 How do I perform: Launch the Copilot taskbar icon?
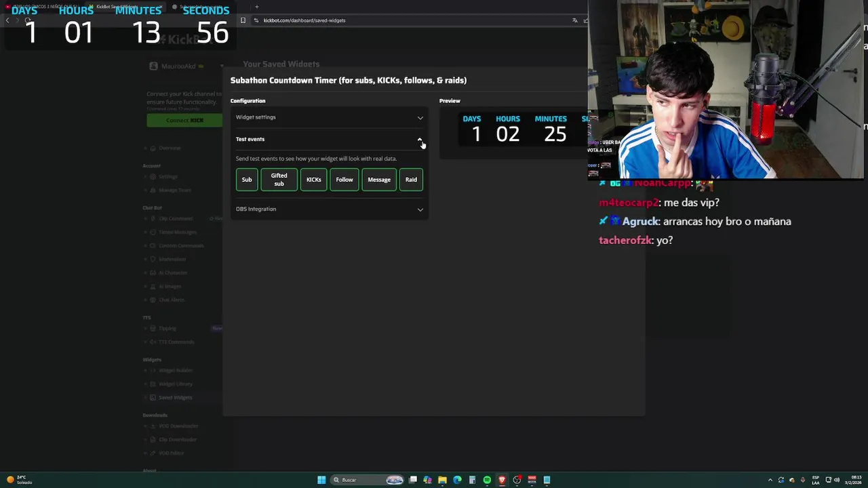[427, 480]
